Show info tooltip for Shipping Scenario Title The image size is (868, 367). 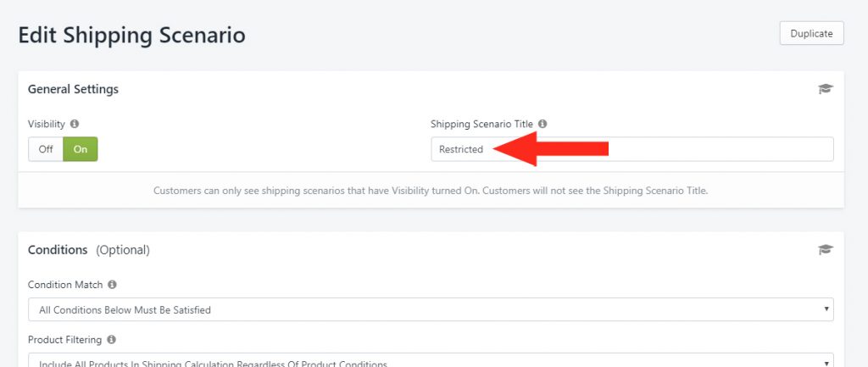point(542,124)
